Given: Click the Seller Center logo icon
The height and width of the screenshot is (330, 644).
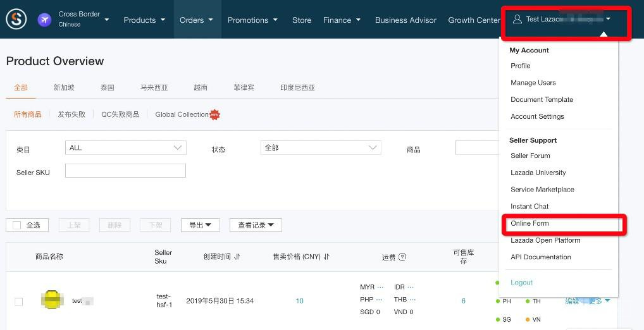Looking at the screenshot, I should (x=16, y=20).
